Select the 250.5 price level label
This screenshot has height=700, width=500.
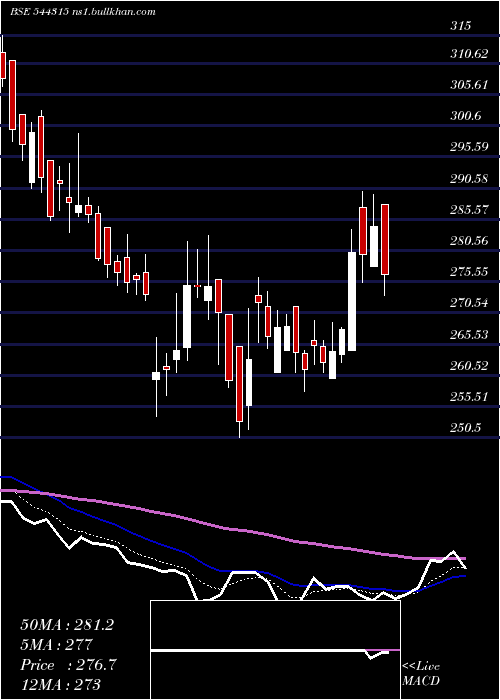pyautogui.click(x=466, y=428)
